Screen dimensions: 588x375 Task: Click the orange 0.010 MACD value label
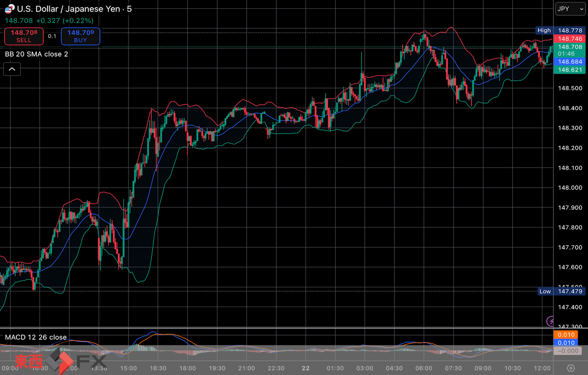click(x=566, y=335)
